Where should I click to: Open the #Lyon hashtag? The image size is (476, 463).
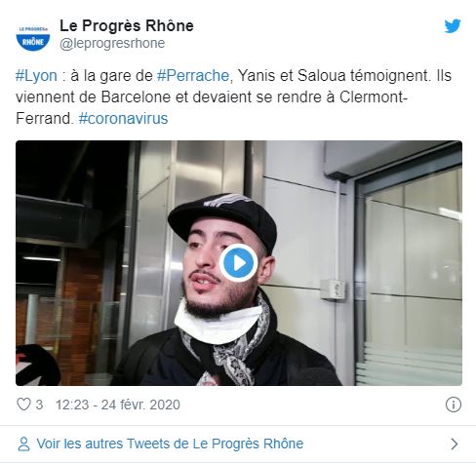(36, 76)
